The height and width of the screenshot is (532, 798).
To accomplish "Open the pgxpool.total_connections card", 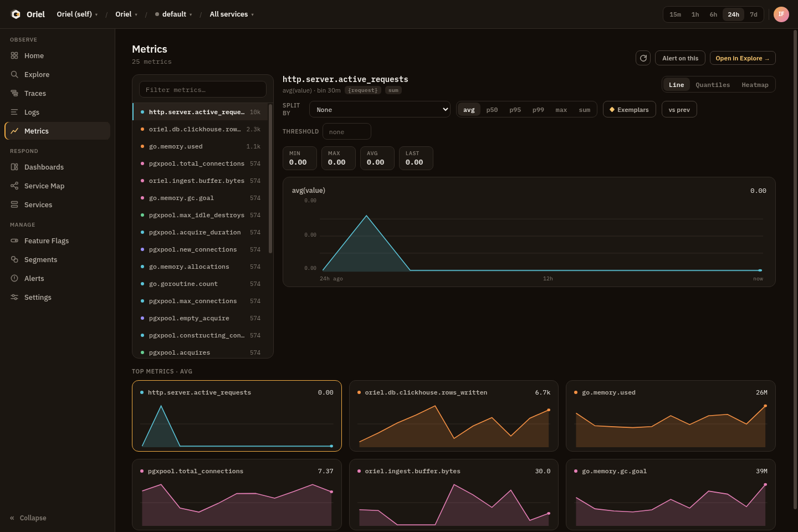I will point(237,494).
